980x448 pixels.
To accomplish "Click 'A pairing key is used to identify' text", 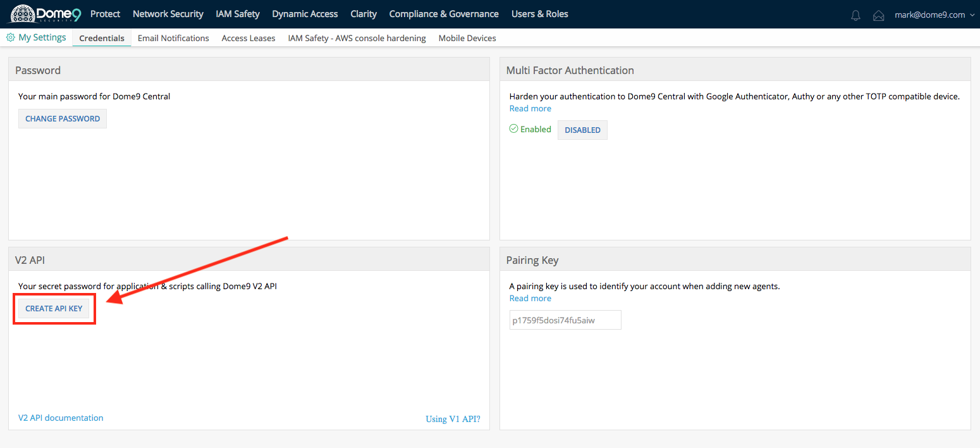I will [645, 286].
